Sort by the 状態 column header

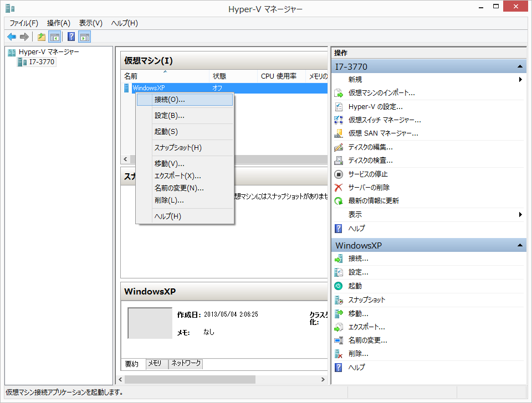233,76
